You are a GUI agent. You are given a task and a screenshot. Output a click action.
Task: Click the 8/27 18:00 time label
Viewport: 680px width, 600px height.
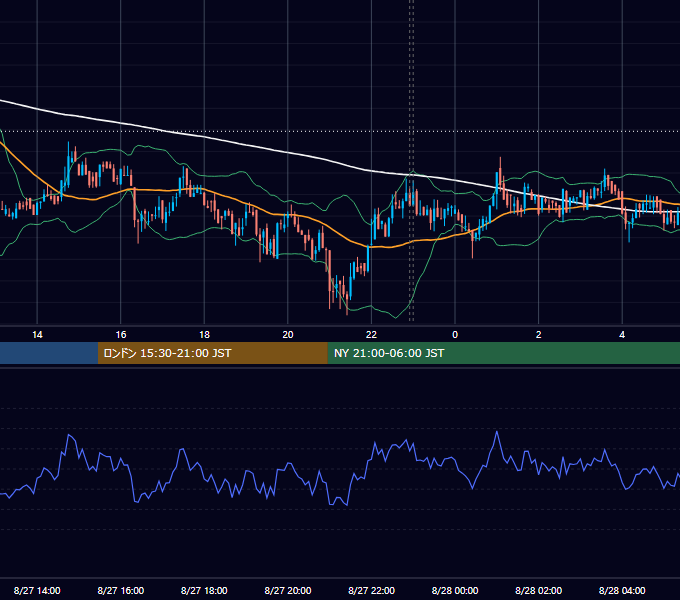pos(204,590)
